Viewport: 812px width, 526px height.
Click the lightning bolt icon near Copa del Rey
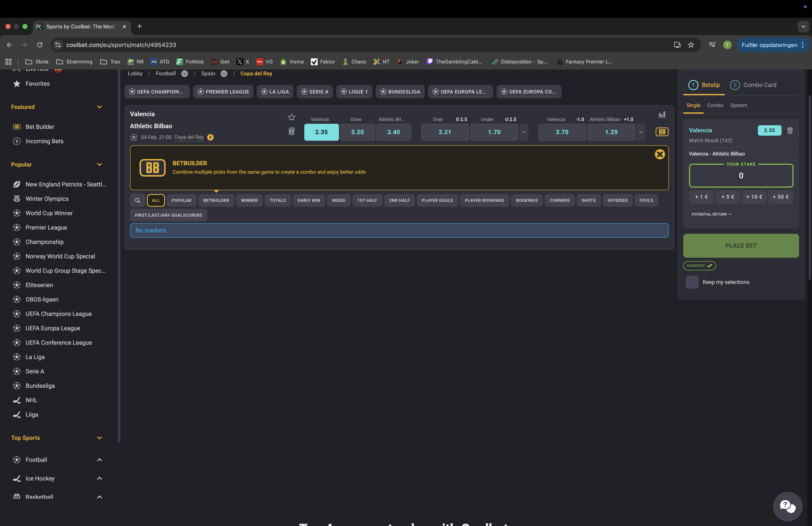(210, 137)
